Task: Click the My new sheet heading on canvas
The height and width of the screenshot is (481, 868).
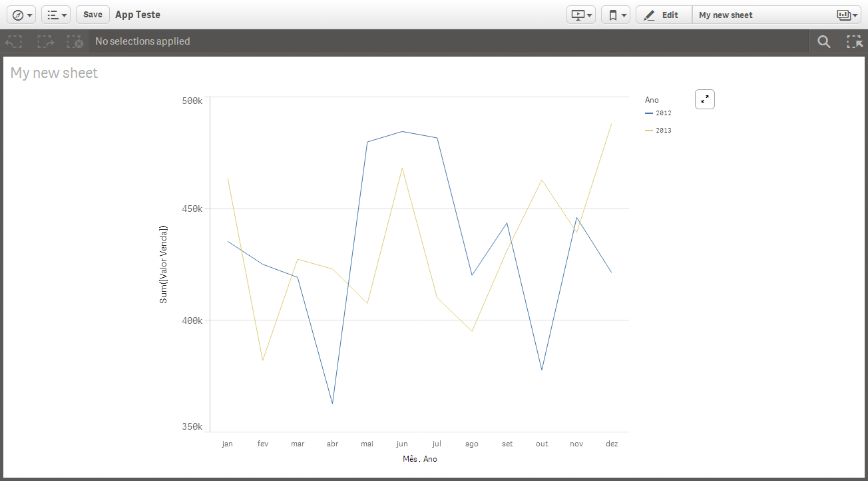Action: click(53, 72)
